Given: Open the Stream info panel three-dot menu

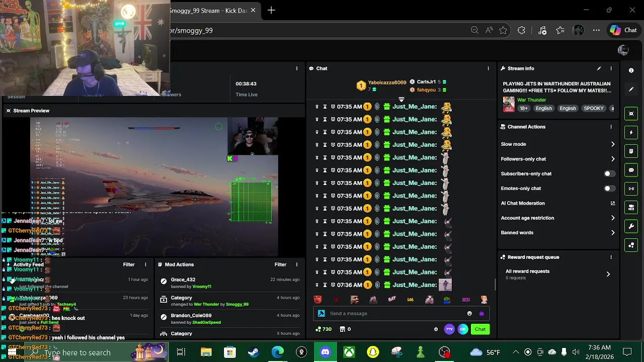Looking at the screenshot, I should [x=611, y=68].
